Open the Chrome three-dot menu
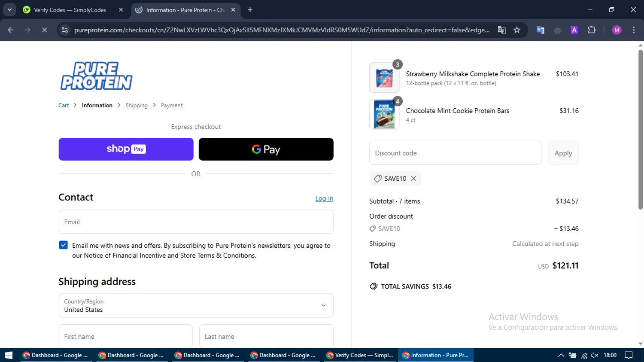 click(x=634, y=30)
